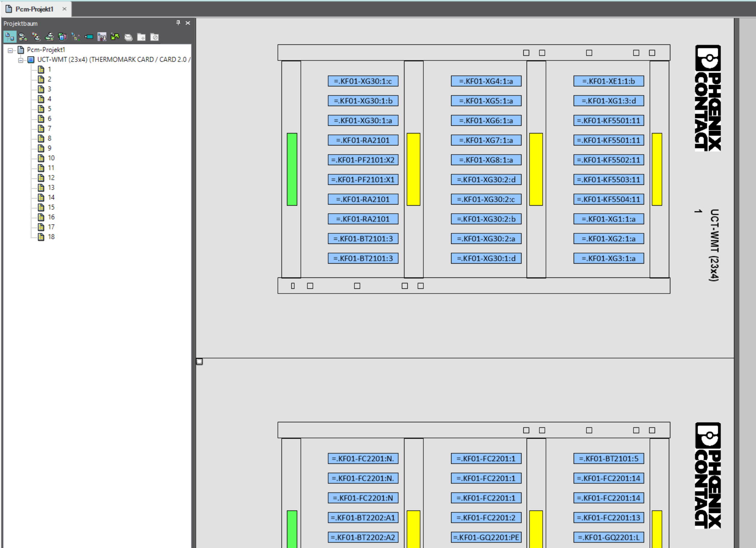Close the Pcm-Projekt1 tab
Screen dimensions: 756x548
64,9
